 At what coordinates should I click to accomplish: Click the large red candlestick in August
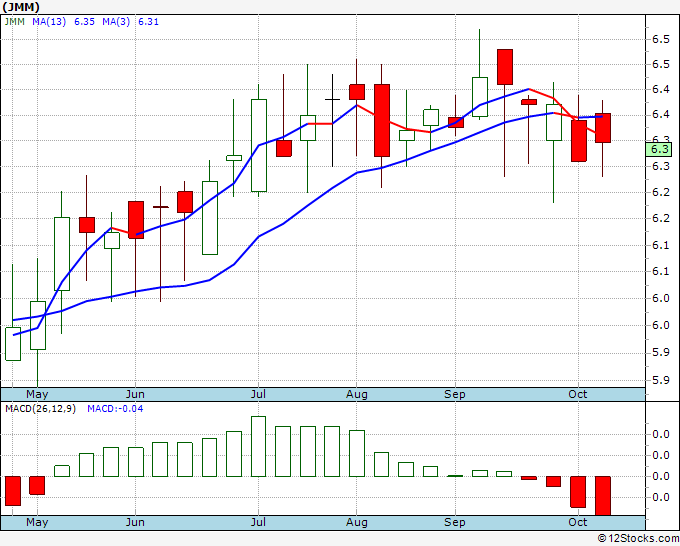pyautogui.click(x=382, y=121)
